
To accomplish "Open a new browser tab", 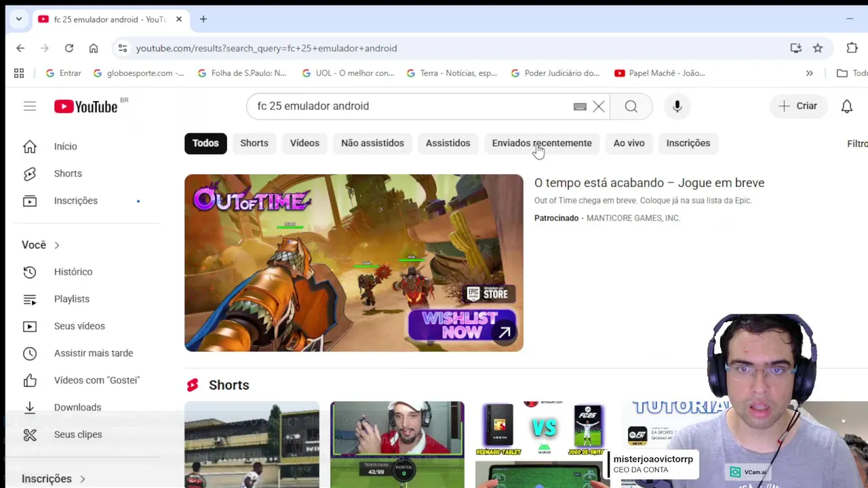I will tap(203, 20).
